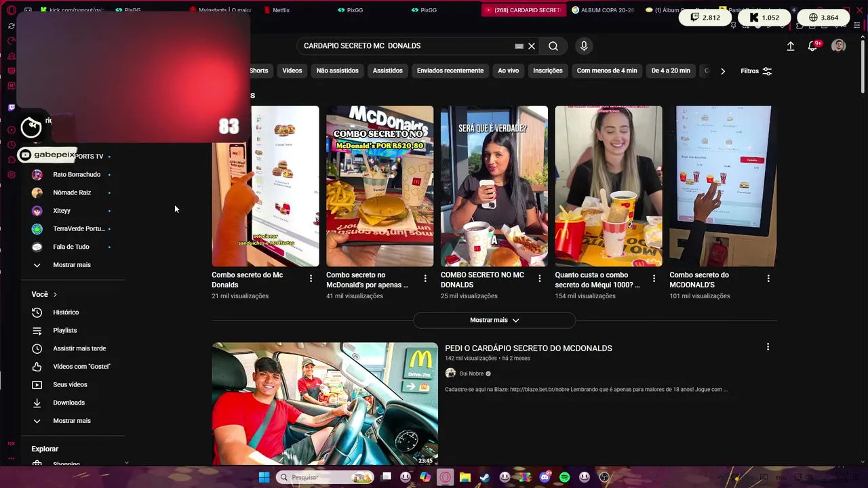Screen dimensions: 868x488
Task: Select the 'Enviados recentemente' filter chip
Action: (450, 70)
